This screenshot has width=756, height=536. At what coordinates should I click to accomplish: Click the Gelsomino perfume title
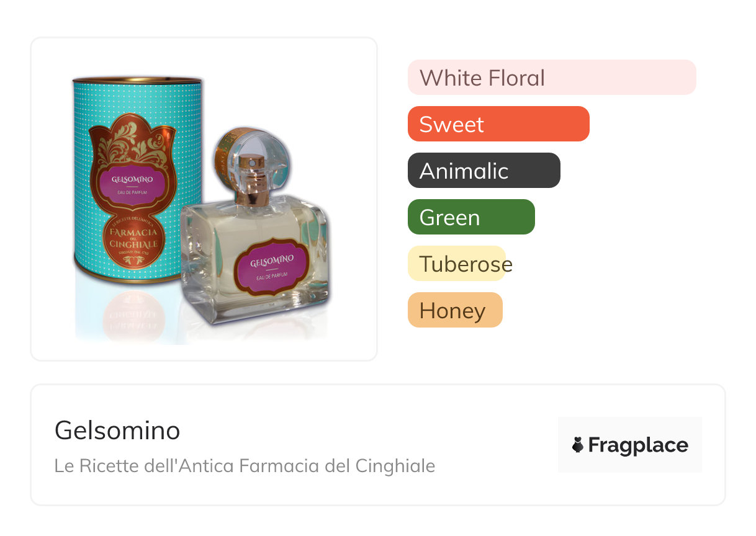[x=117, y=430]
